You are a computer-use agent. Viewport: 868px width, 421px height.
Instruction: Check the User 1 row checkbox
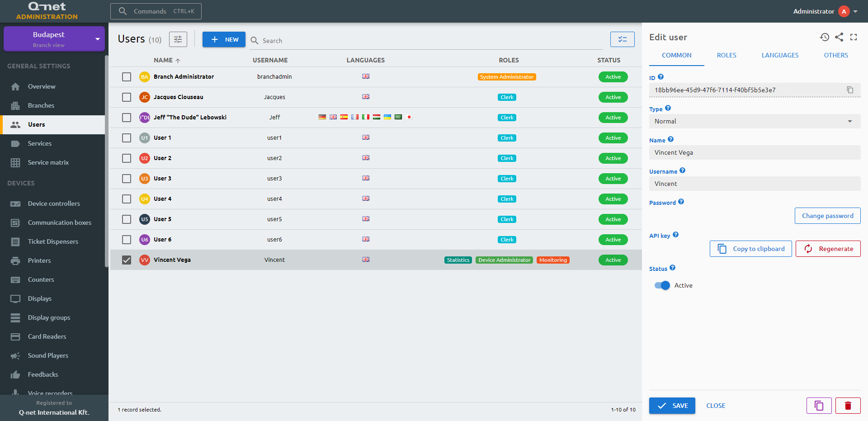(x=127, y=138)
